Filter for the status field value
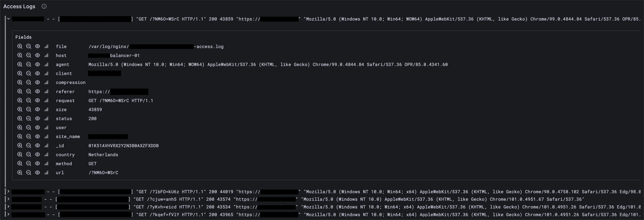Image resolution: width=644 pixels, height=220 pixels. (20, 118)
